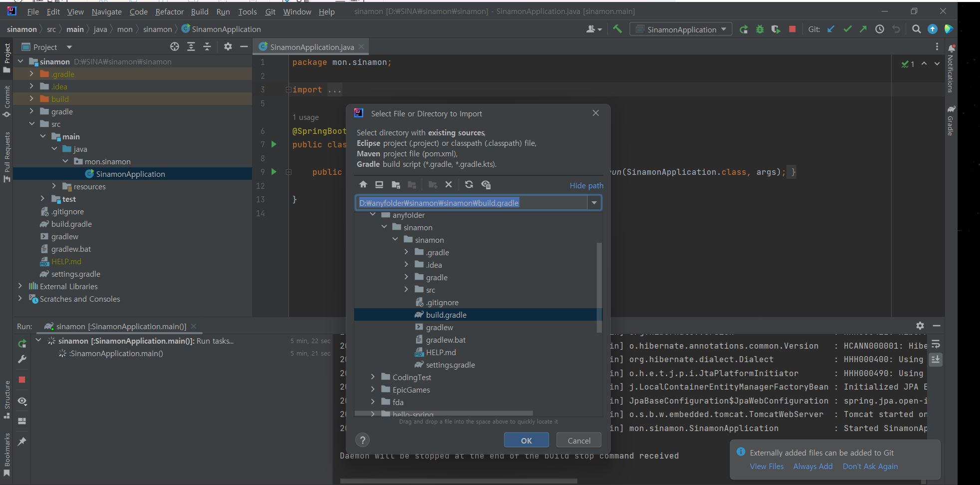This screenshot has width=980, height=485.
Task: Click the Build project hammer icon
Action: [617, 29]
